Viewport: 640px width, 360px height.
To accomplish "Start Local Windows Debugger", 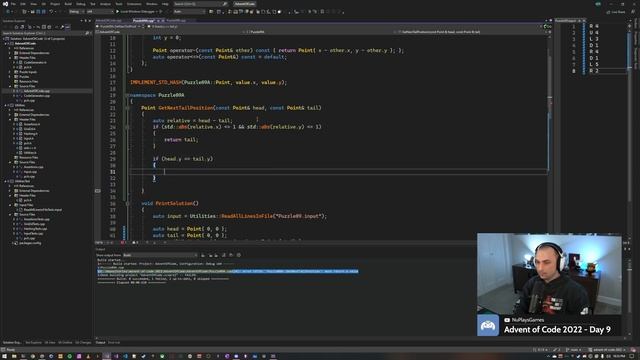I will point(137,11).
